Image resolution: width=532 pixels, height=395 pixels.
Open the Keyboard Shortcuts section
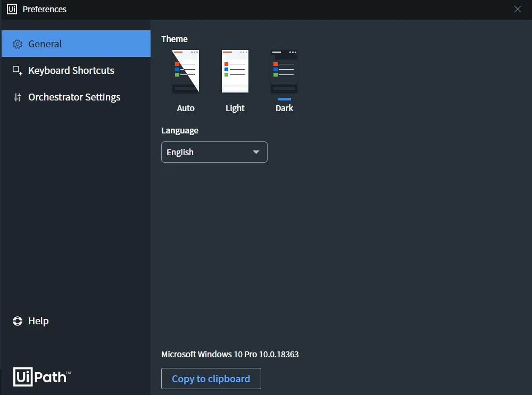tap(76, 70)
